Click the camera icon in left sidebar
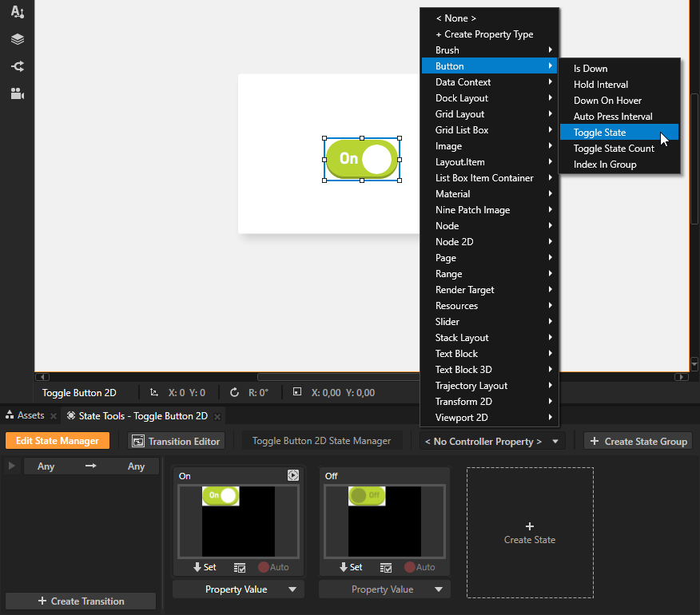Image resolution: width=700 pixels, height=615 pixels. click(x=17, y=93)
